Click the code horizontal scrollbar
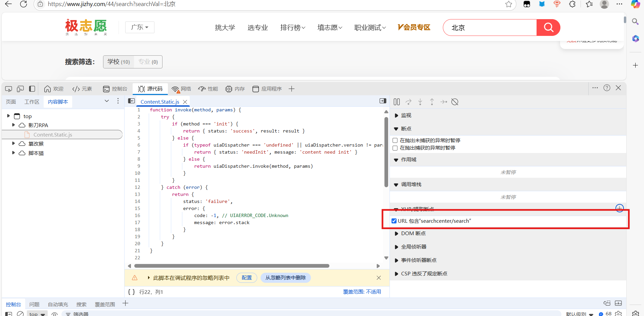Image resolution: width=644 pixels, height=316 pixels. tap(232, 266)
